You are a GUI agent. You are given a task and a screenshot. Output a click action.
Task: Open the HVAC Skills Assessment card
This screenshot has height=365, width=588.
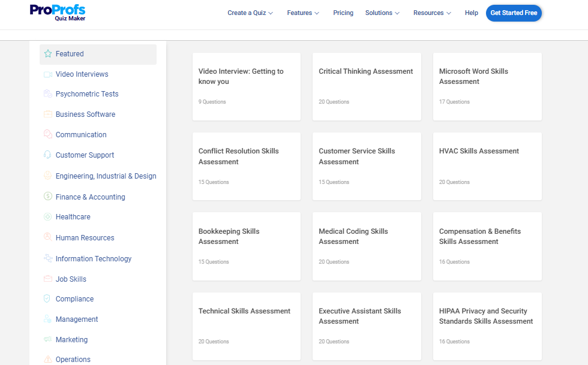487,166
